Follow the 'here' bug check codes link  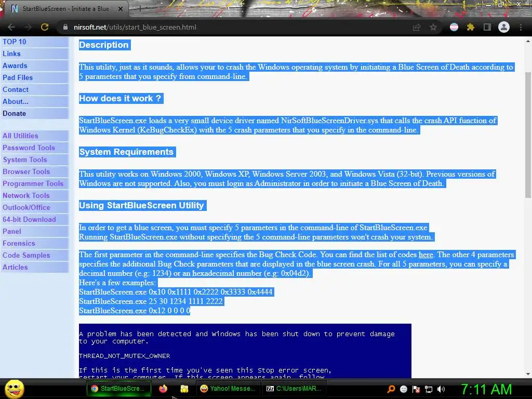[x=426, y=255]
